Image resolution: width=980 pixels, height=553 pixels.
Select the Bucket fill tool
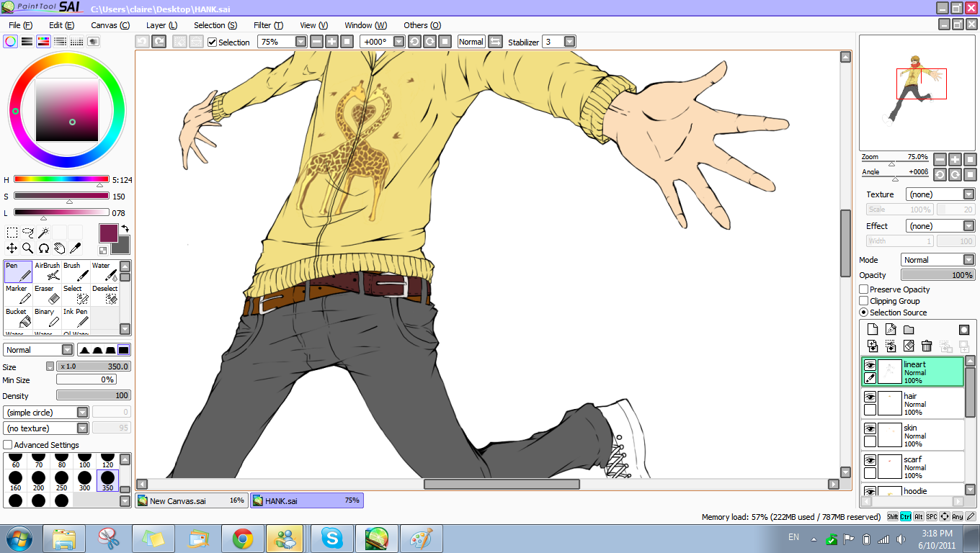[x=18, y=318]
